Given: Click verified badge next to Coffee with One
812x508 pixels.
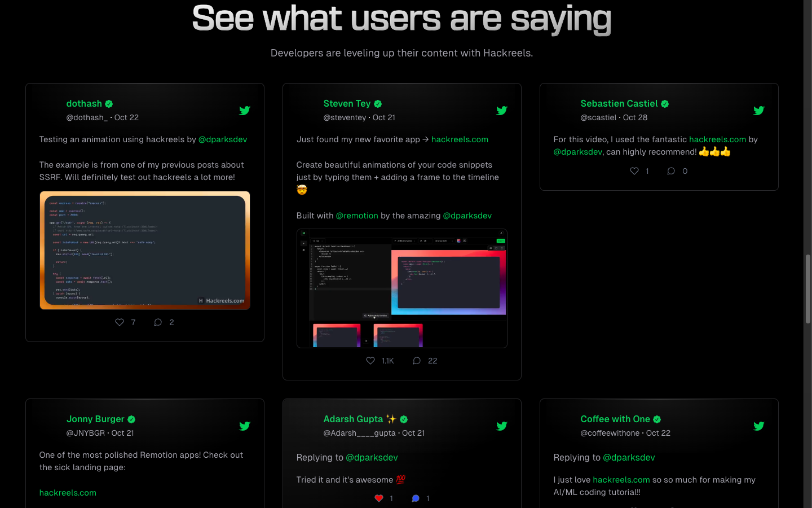Looking at the screenshot, I should (x=657, y=419).
